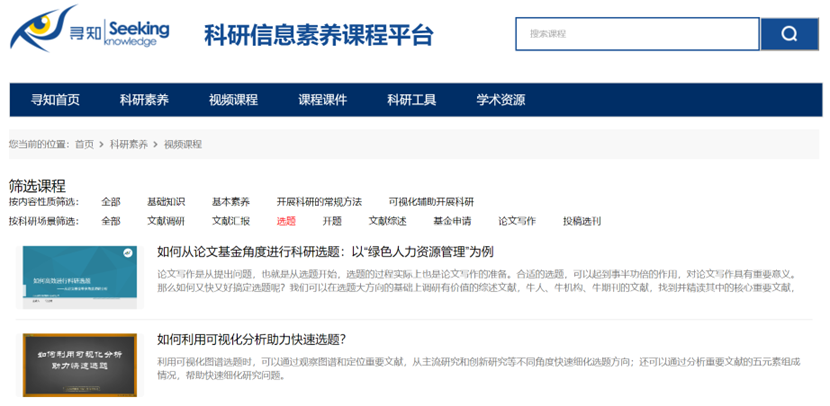Screen dimensions: 830x406
Task: Open the title 如何利用可视化分析助力快速选题
Action: pos(251,339)
